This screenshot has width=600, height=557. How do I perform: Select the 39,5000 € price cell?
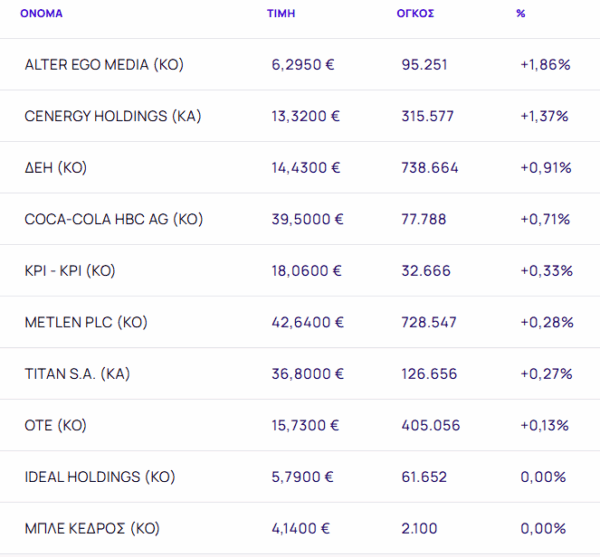pos(307,219)
